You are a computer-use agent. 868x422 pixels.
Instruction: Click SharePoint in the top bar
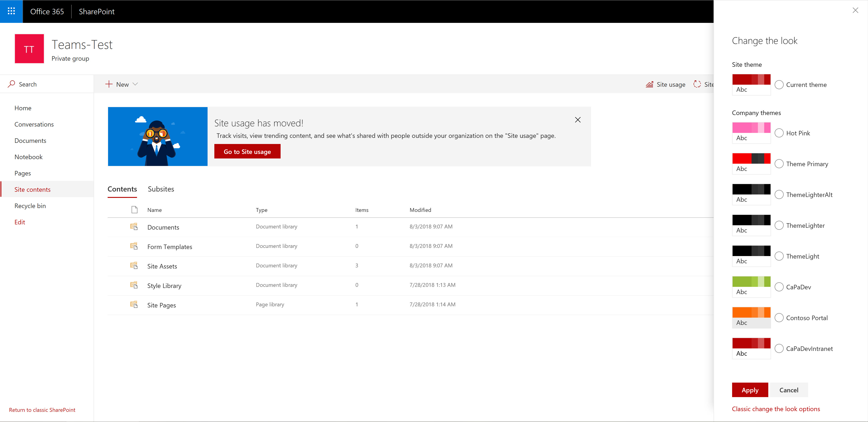(96, 11)
